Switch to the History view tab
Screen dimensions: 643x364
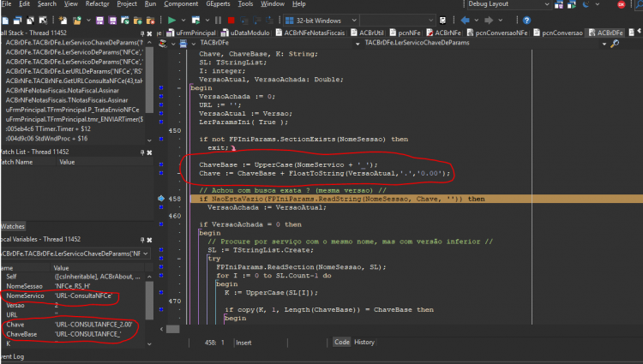(x=364, y=342)
